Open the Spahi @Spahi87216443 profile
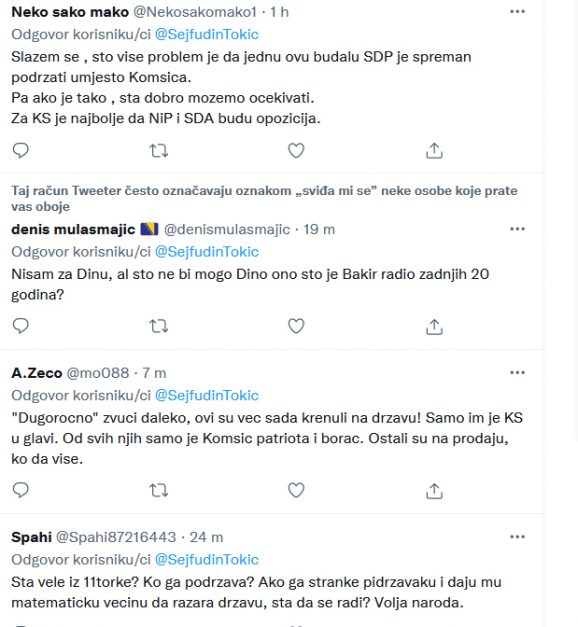The width and height of the screenshot is (578, 627). [94, 537]
